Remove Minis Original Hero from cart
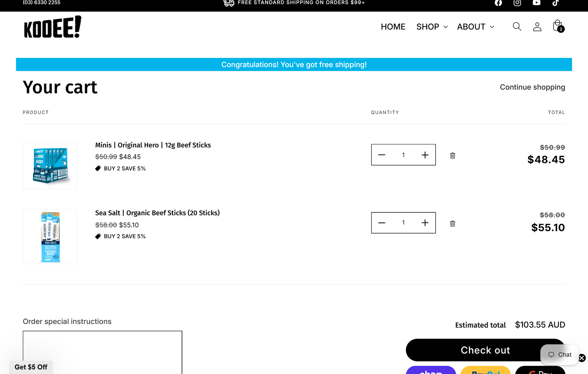The image size is (588, 374). coord(453,155)
